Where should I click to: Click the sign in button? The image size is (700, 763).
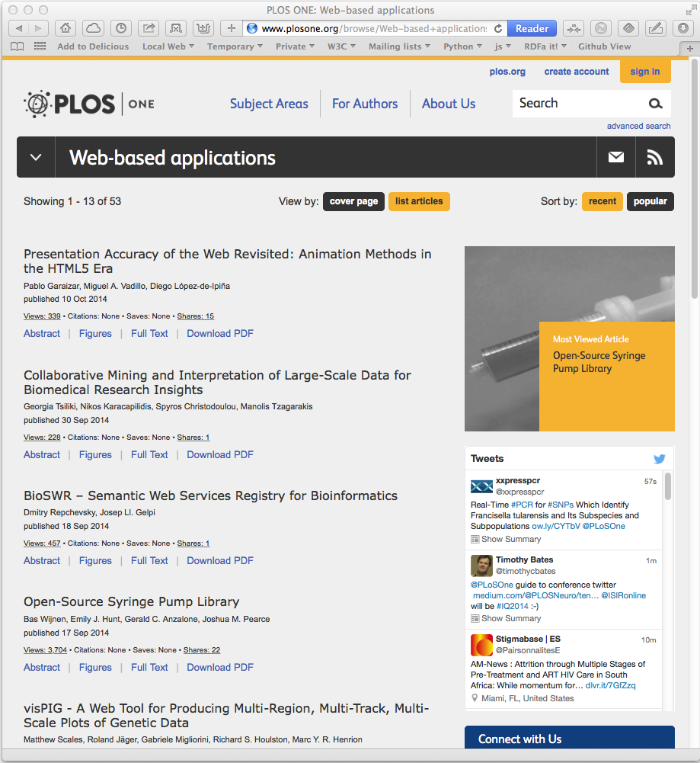point(644,72)
